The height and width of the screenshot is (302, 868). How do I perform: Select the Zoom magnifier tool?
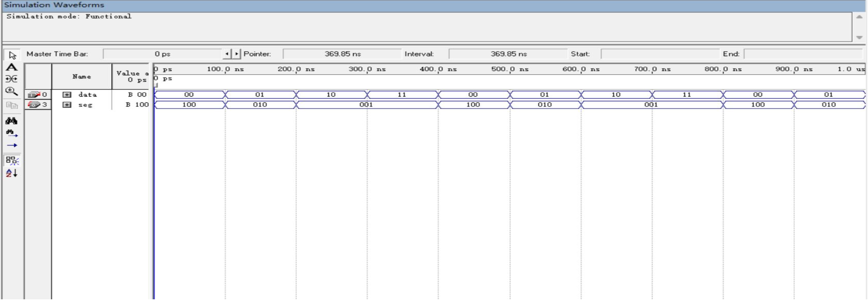[x=12, y=91]
